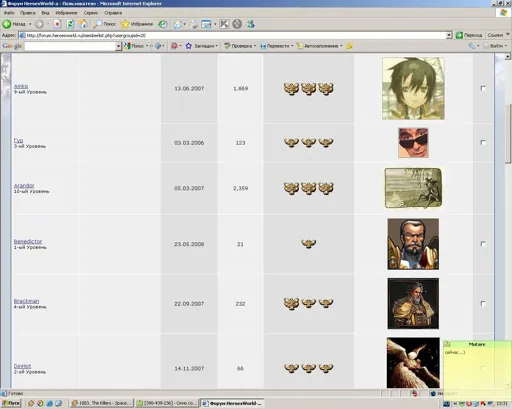Open the Arandor user profile link
This screenshot has width=512, height=409.
coord(24,185)
